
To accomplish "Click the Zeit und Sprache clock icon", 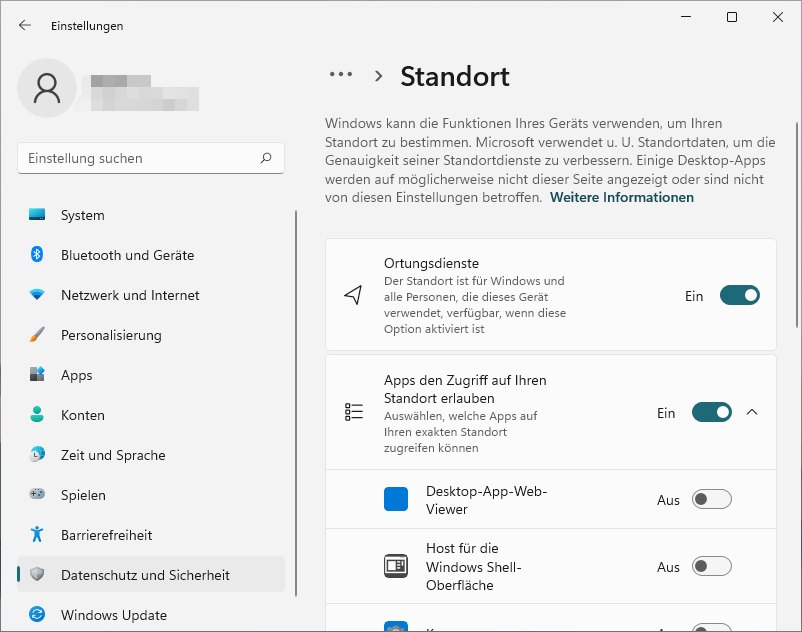I will pyautogui.click(x=37, y=454).
